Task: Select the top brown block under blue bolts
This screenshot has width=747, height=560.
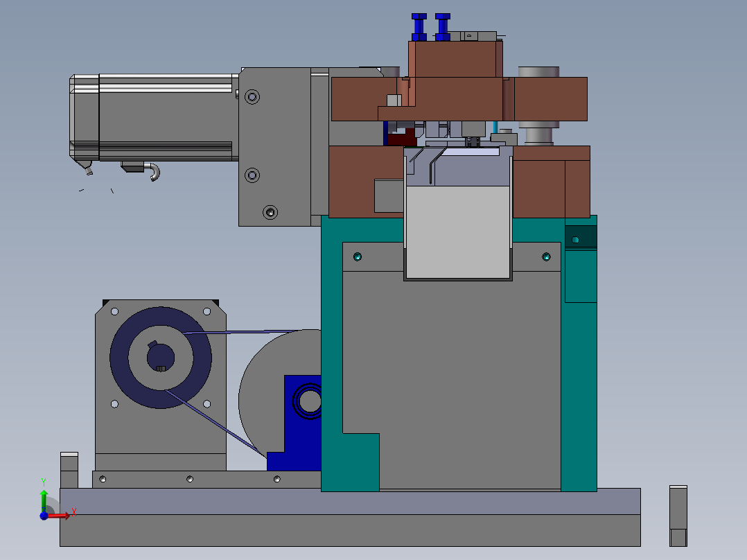Action: point(455,59)
